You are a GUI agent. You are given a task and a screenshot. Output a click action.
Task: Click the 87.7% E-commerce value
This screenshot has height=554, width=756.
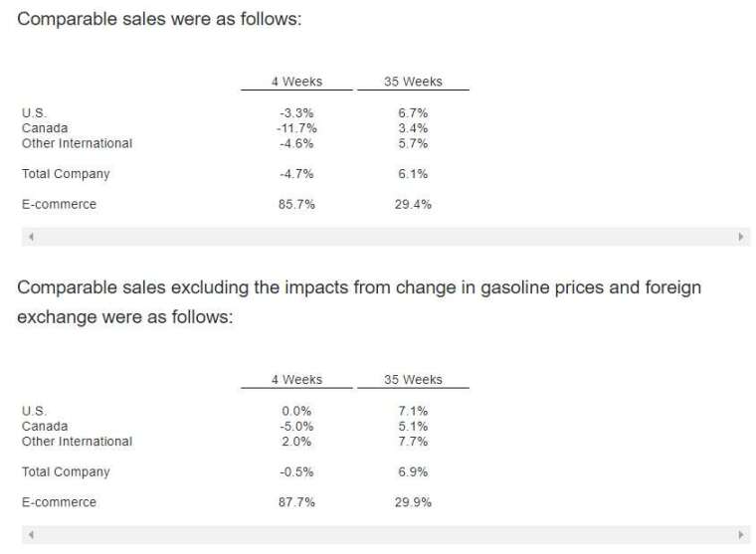[x=296, y=502]
